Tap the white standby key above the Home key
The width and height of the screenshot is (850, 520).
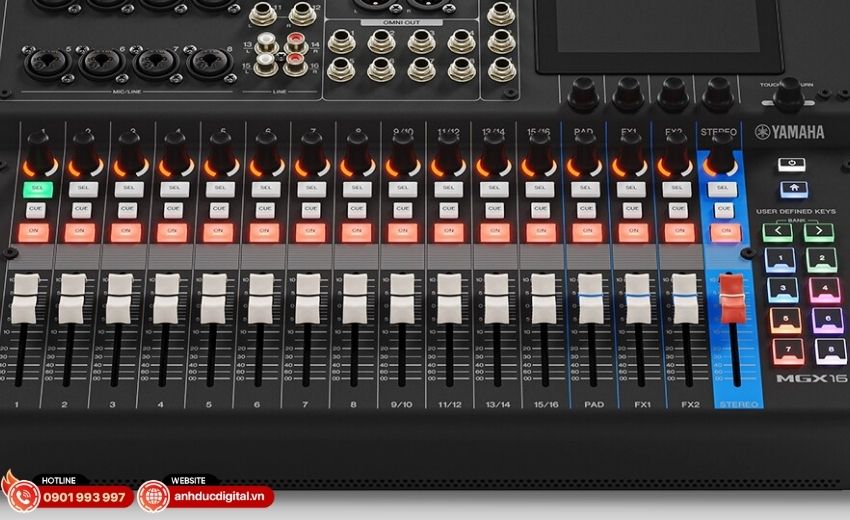[x=791, y=163]
